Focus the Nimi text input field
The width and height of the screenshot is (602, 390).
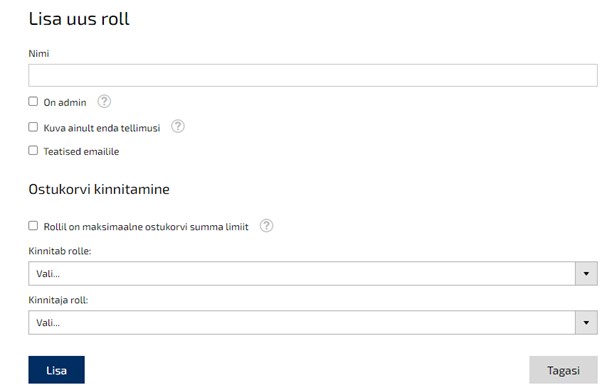313,75
